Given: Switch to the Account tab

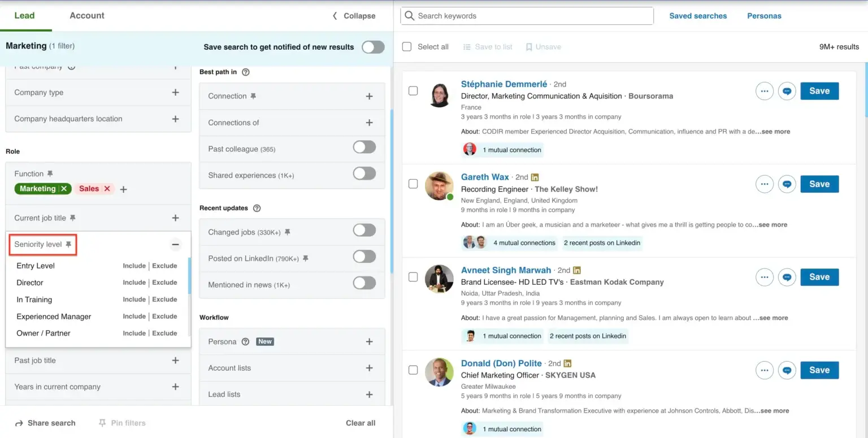Looking at the screenshot, I should 87,15.
